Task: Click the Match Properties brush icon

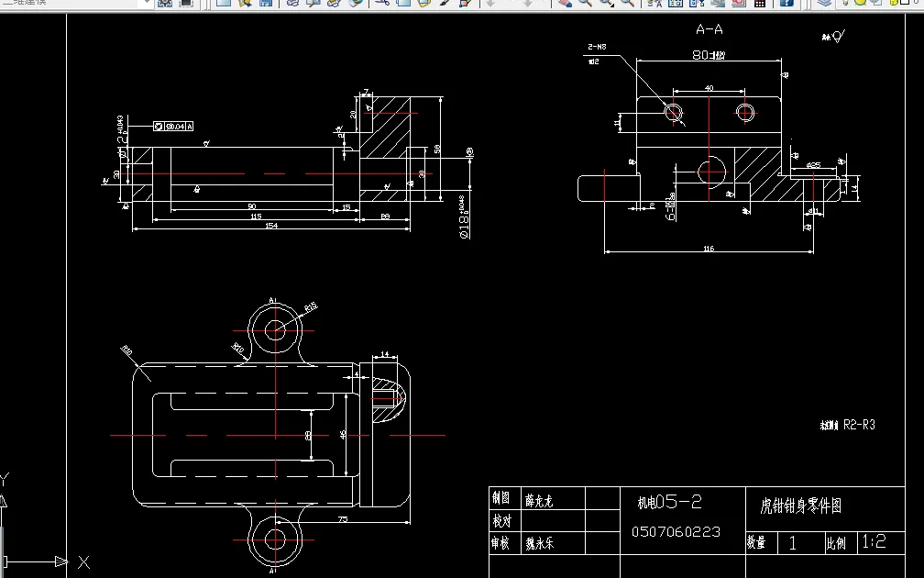Action: coord(445,3)
